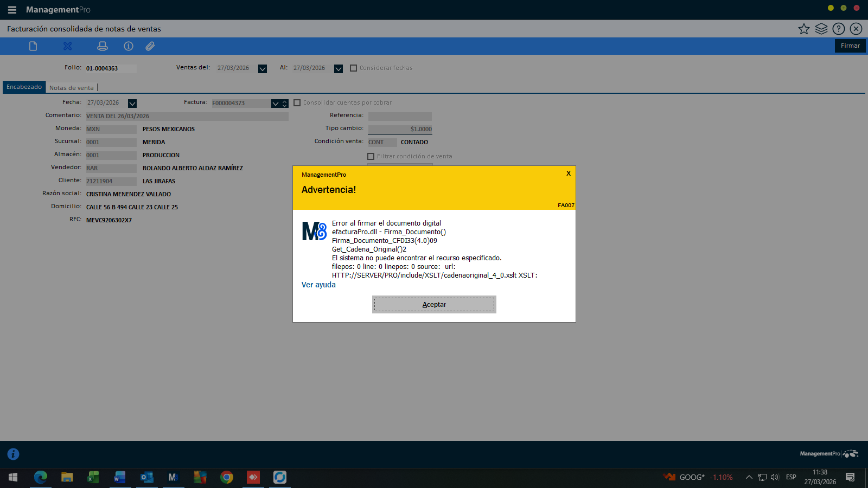
Task: Open the hamburger menu
Action: pyautogui.click(x=12, y=10)
